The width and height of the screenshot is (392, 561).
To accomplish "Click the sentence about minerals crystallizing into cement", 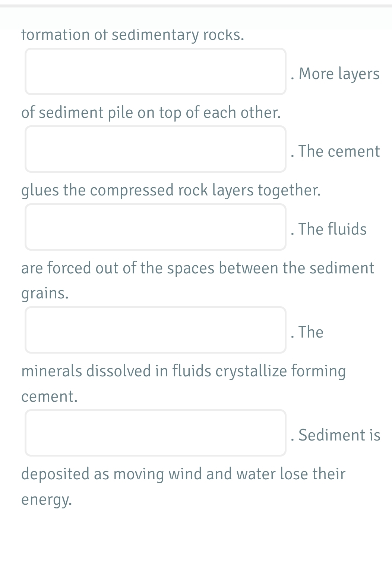I will click(x=184, y=370).
